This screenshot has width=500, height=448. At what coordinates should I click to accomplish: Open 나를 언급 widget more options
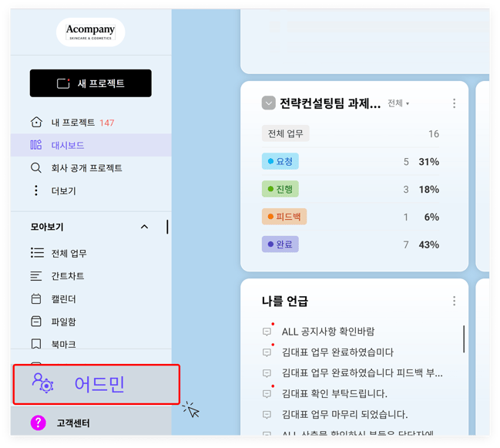click(454, 301)
